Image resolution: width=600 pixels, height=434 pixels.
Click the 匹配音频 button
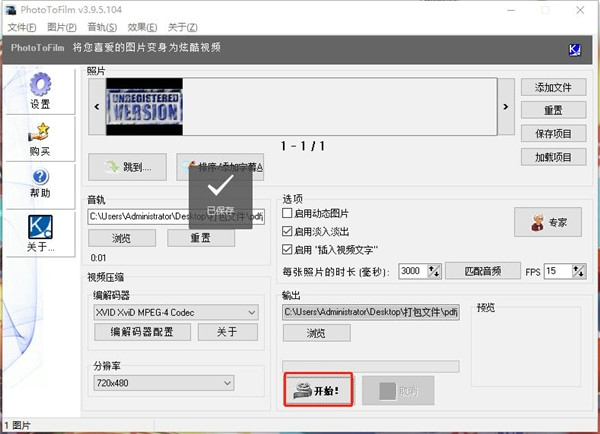pos(482,271)
